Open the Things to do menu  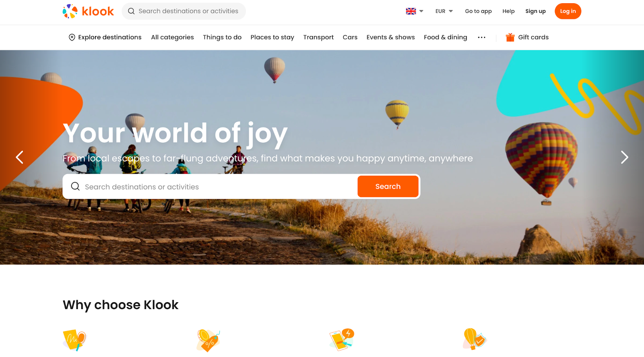222,37
